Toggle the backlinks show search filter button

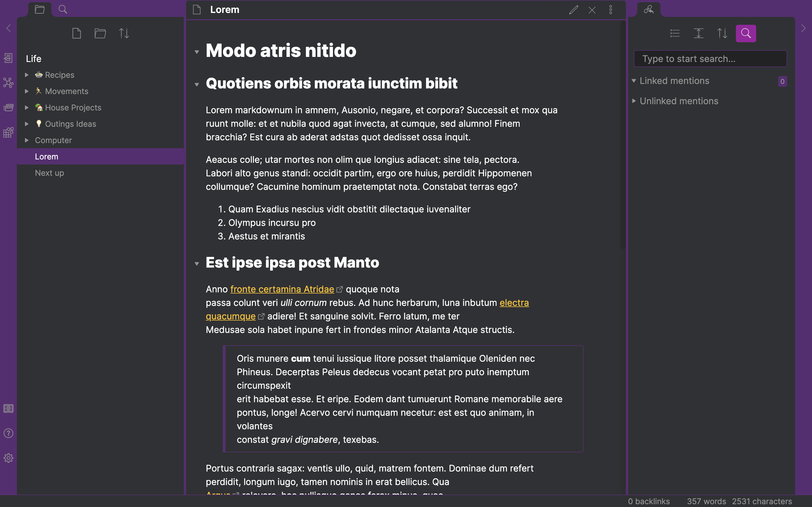pos(745,33)
